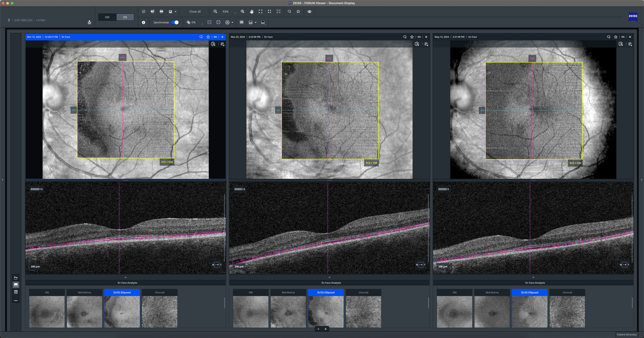This screenshot has height=338, width=644.
Task: Click the circular crosshair icon
Action: click(x=218, y=22)
